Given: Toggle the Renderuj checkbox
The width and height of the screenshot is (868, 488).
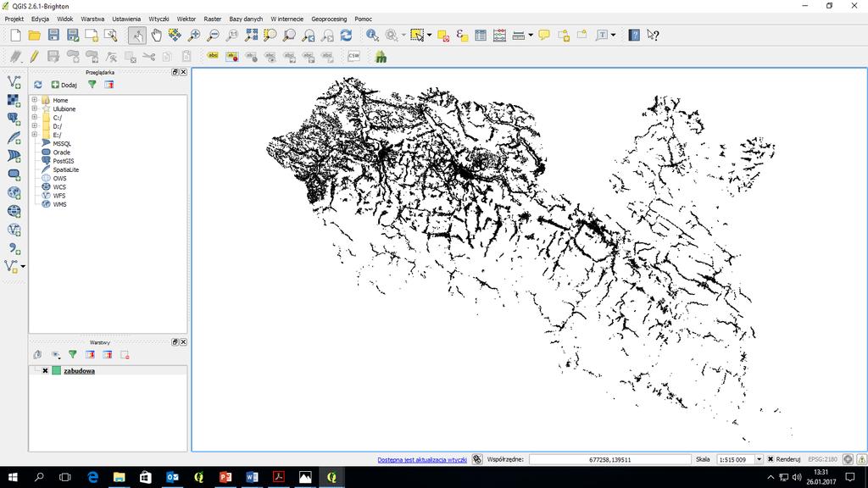Looking at the screenshot, I should (x=770, y=459).
